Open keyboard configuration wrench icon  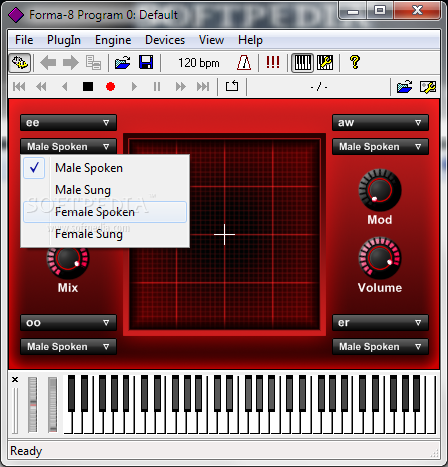[x=325, y=63]
